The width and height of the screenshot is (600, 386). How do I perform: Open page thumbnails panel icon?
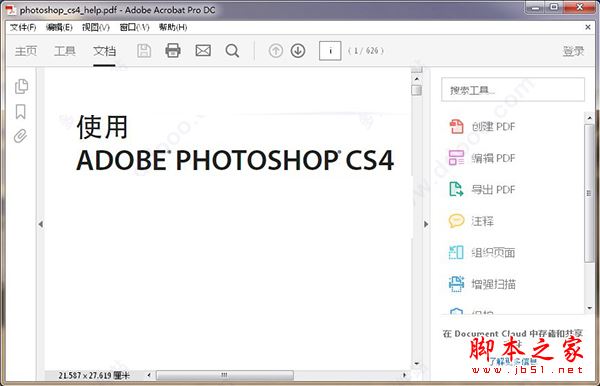point(21,86)
